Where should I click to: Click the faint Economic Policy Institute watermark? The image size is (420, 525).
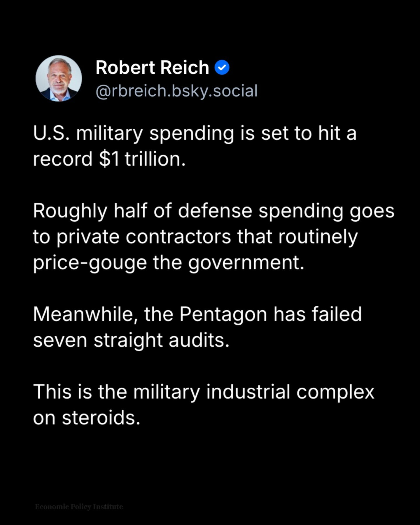click(x=79, y=507)
